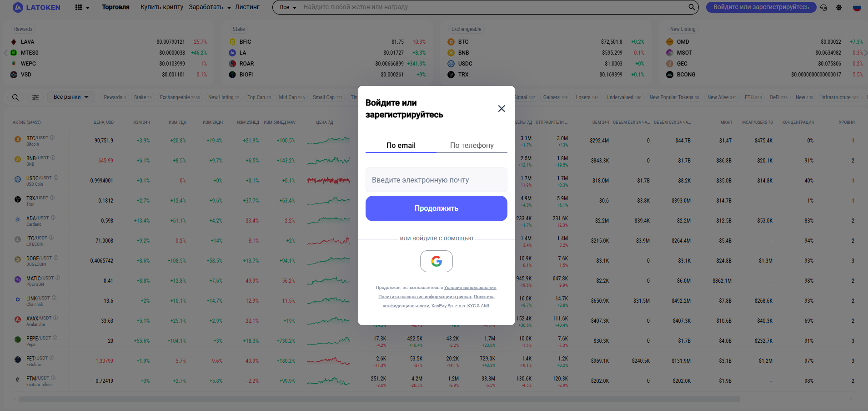The height and width of the screenshot is (411, 868).
Task: Expand the Все рынки dropdown
Action: pos(71,97)
